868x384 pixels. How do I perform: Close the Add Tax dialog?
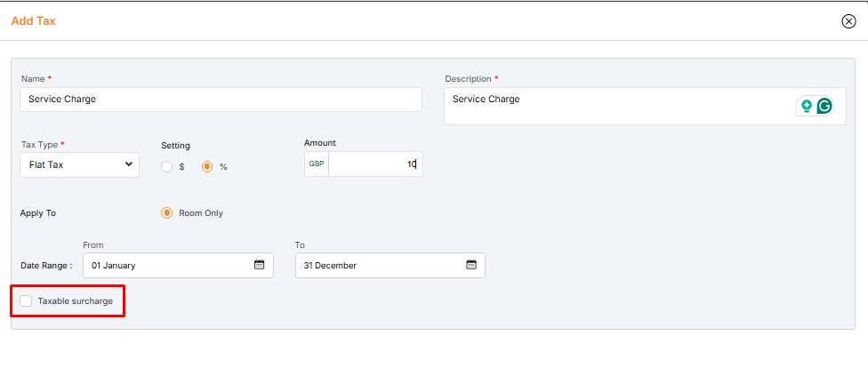pyautogui.click(x=848, y=21)
